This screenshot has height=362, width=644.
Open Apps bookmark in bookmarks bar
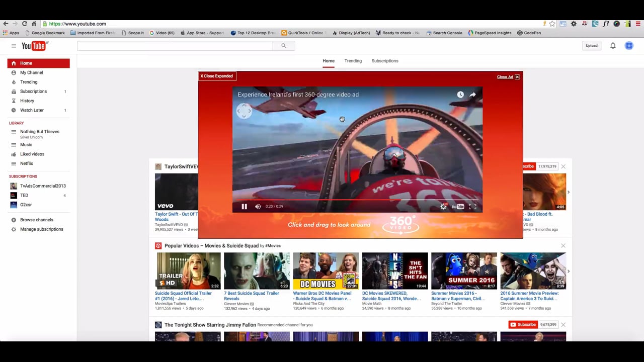tap(11, 33)
